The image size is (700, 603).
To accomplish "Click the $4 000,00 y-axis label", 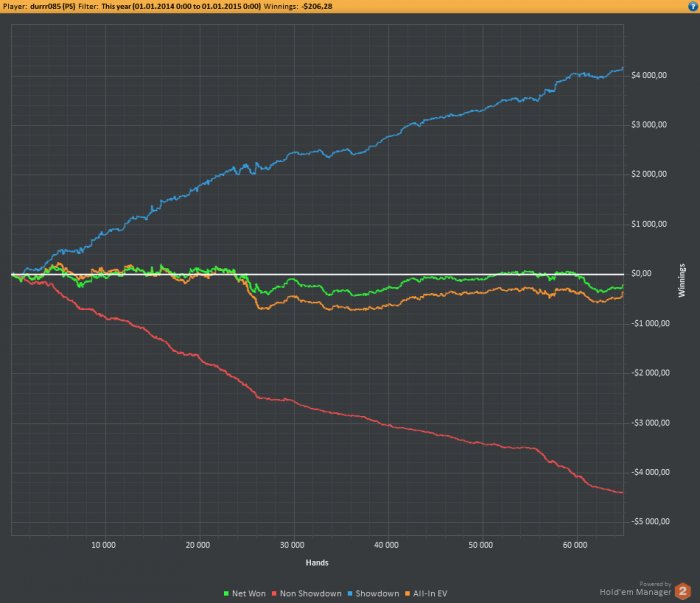I will click(x=649, y=75).
